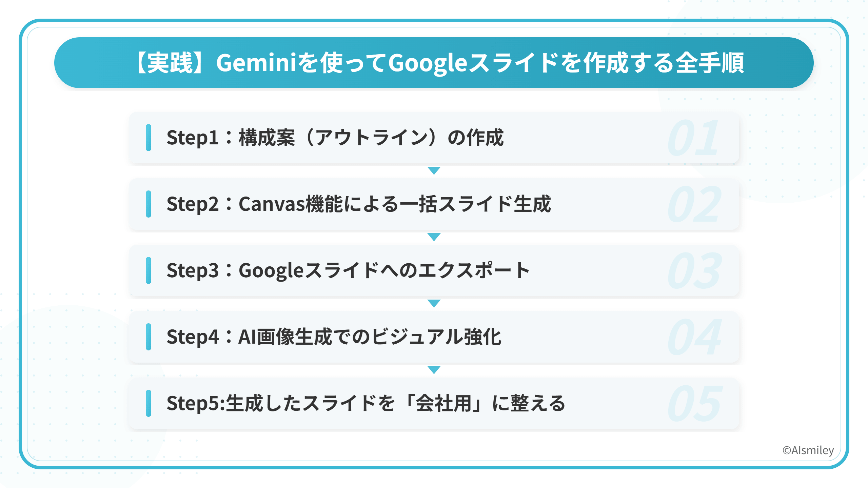Image resolution: width=868 pixels, height=488 pixels.
Task: Click the faint 01 number watermark
Action: click(693, 138)
